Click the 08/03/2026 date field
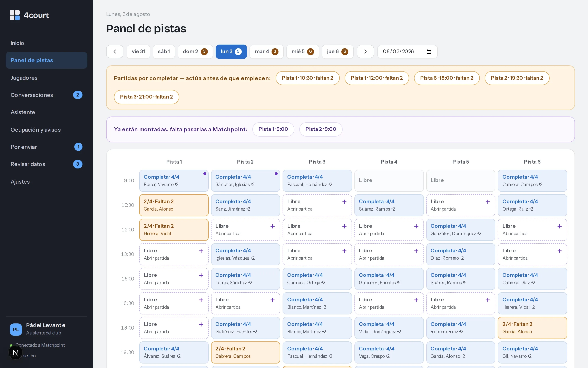 [407, 52]
